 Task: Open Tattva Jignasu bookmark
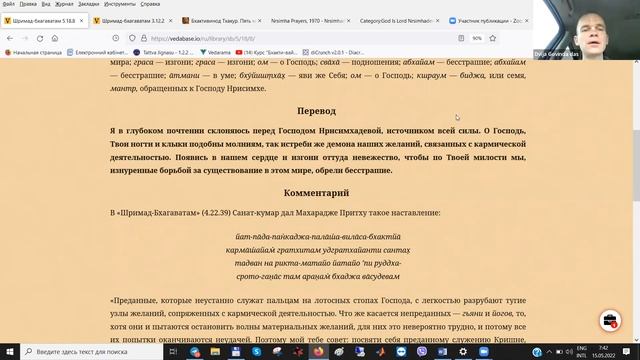click(x=164, y=52)
